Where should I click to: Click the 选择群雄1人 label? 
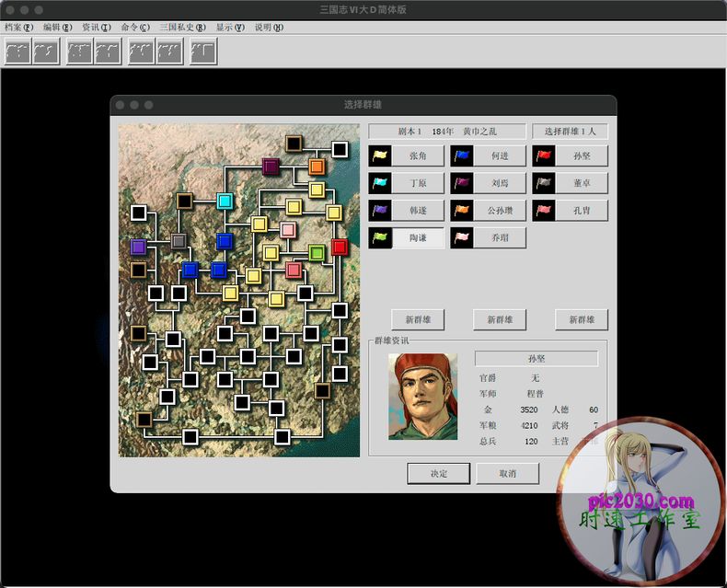(570, 132)
